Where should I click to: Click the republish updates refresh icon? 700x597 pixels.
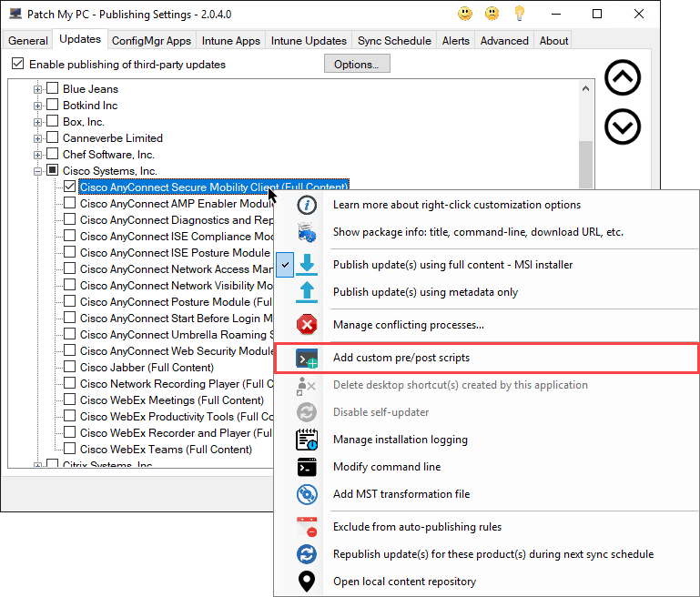point(307,554)
